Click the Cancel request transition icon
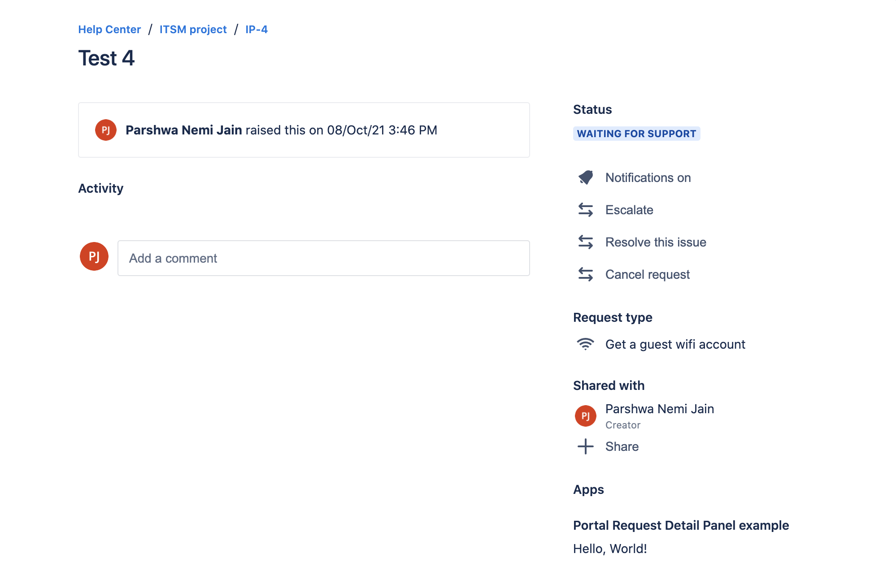The width and height of the screenshot is (896, 588). (585, 274)
